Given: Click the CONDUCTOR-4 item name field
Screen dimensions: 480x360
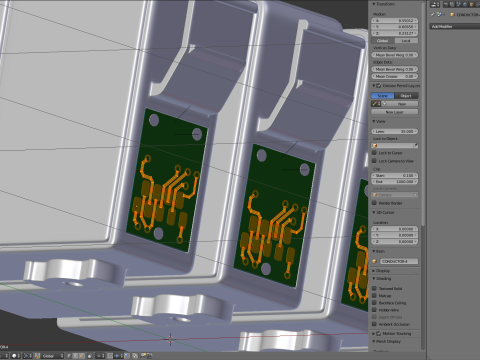Looking at the screenshot, I should [398, 261].
